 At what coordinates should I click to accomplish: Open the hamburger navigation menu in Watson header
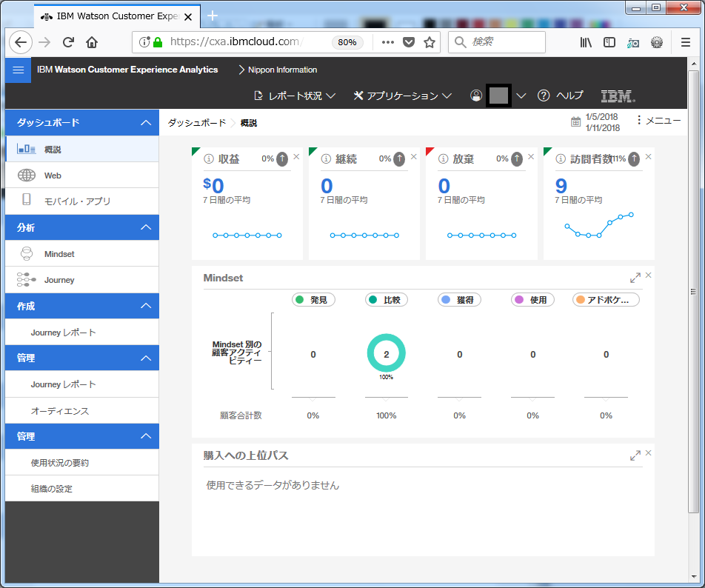click(x=18, y=70)
